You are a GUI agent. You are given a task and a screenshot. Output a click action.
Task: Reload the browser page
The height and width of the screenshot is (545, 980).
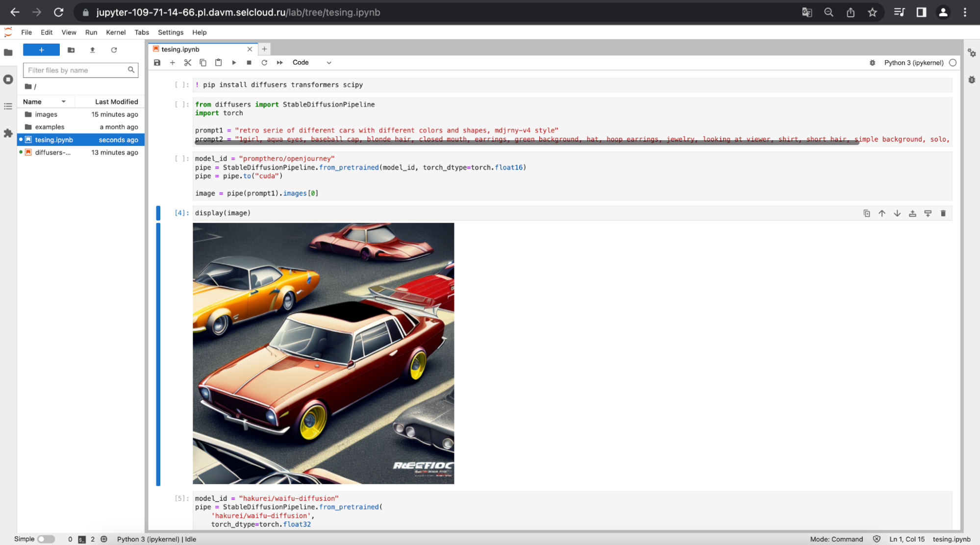pyautogui.click(x=58, y=12)
